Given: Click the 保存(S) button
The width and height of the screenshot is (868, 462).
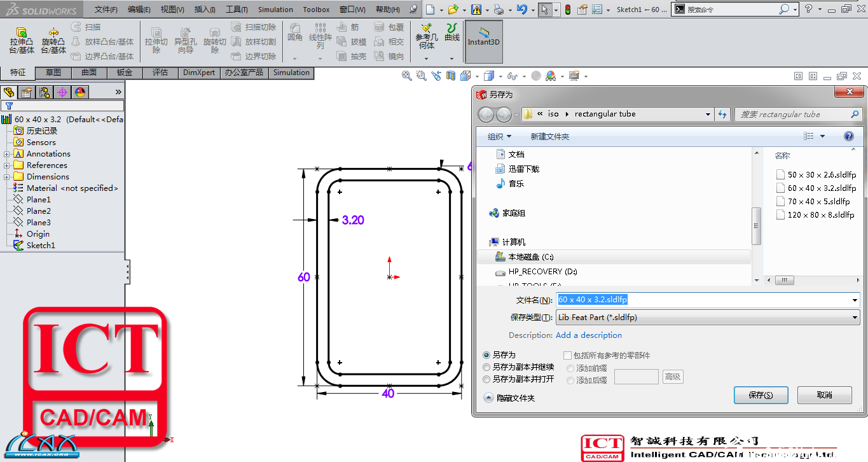Looking at the screenshot, I should [x=761, y=395].
